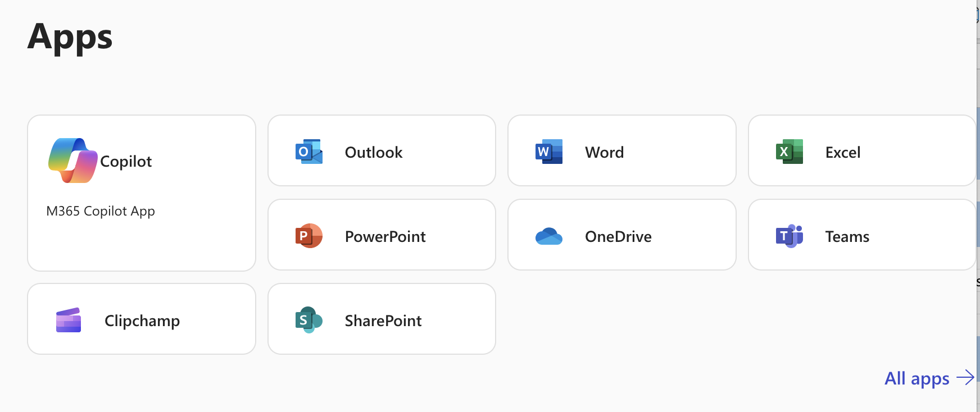
Task: Launch SharePoint from its label
Action: click(x=383, y=321)
